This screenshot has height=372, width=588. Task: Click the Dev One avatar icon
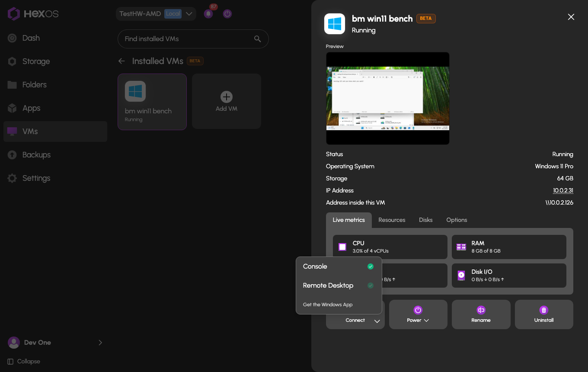(14, 343)
